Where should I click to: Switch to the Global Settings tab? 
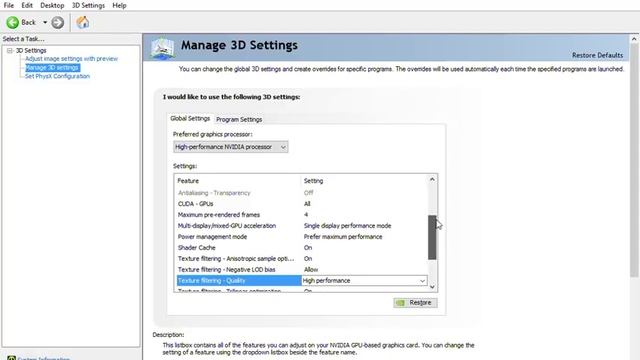point(190,118)
